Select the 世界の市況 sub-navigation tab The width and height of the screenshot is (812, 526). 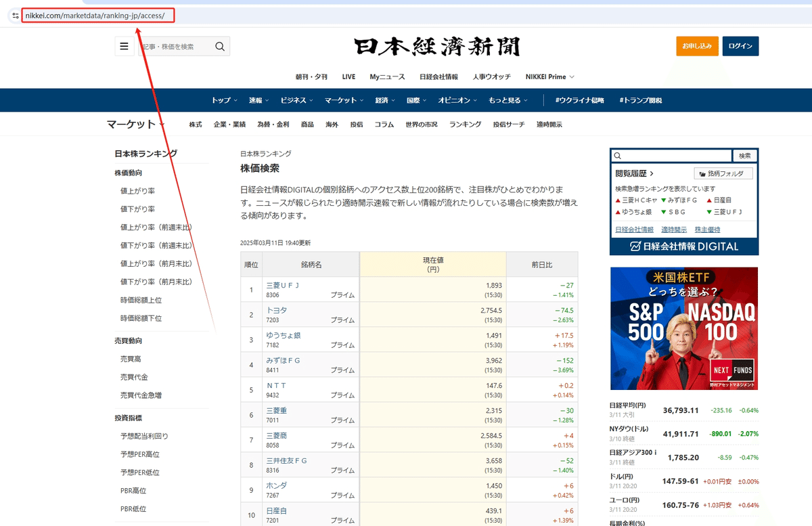(x=422, y=125)
